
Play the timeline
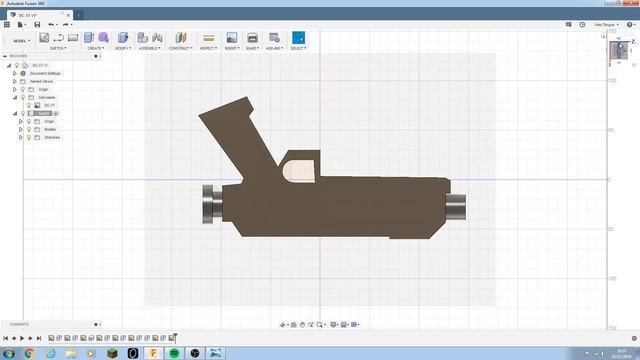[22, 338]
